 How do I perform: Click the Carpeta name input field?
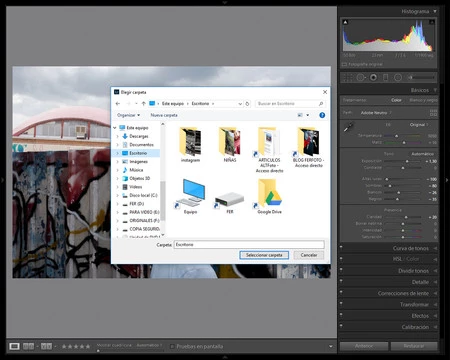coord(249,244)
